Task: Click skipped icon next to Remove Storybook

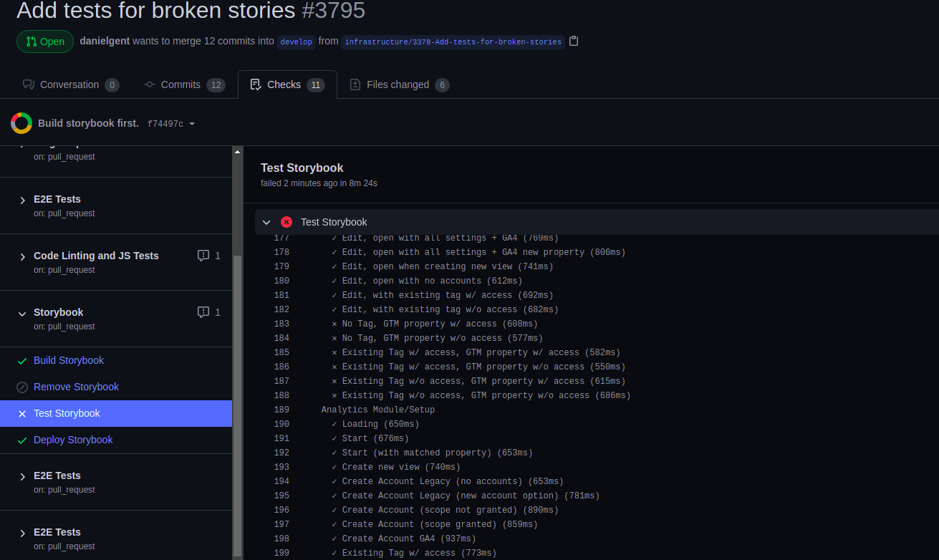Action: pyautogui.click(x=22, y=387)
